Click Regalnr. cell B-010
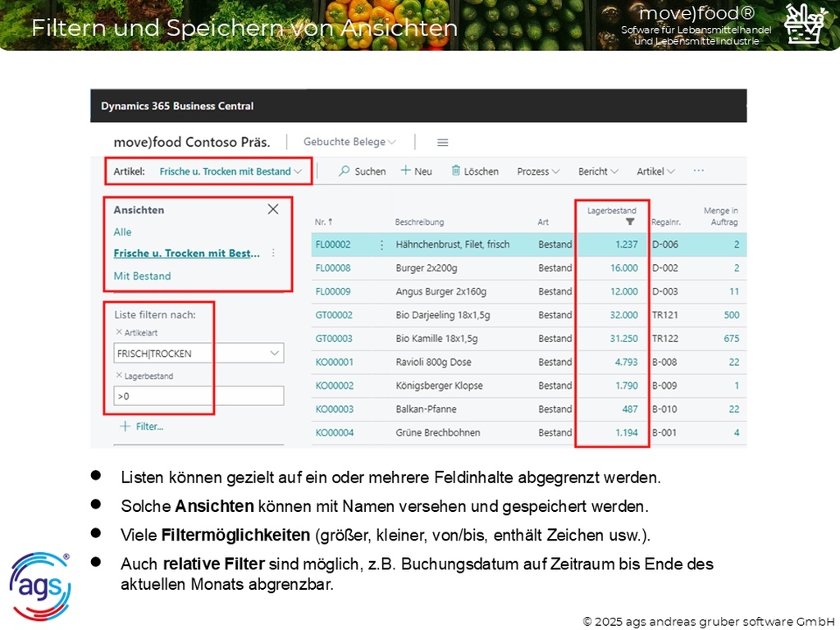The width and height of the screenshot is (840, 630). 664,409
